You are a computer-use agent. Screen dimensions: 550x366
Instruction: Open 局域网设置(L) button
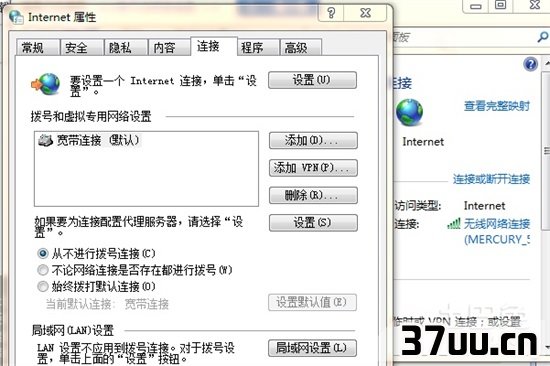[312, 348]
